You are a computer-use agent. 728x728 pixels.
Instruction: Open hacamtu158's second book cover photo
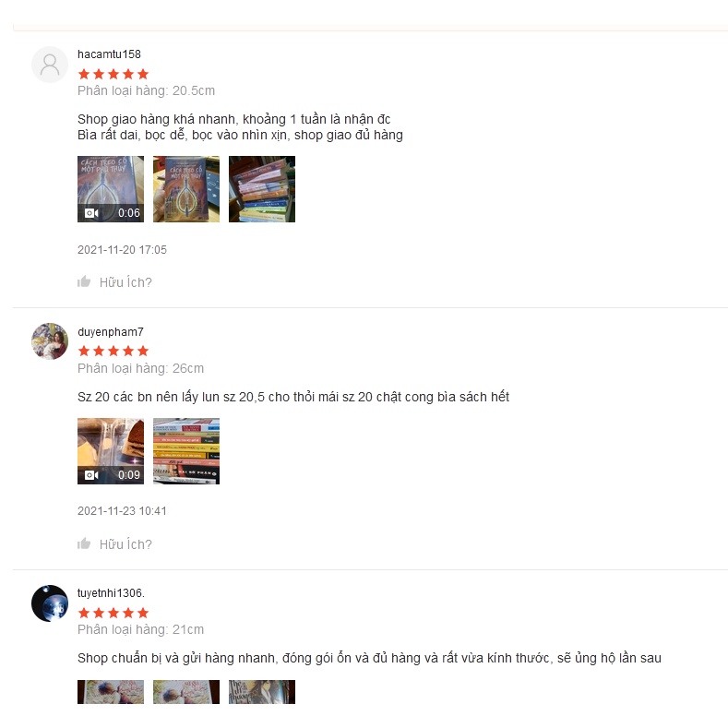186,189
